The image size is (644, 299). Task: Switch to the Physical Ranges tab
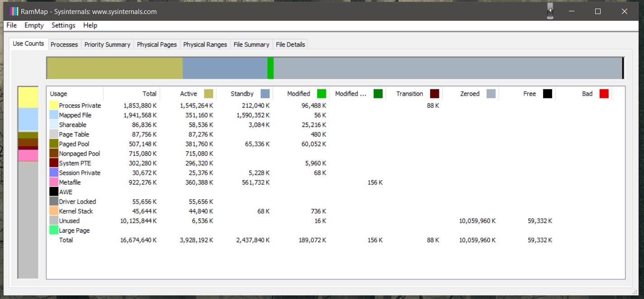205,44
